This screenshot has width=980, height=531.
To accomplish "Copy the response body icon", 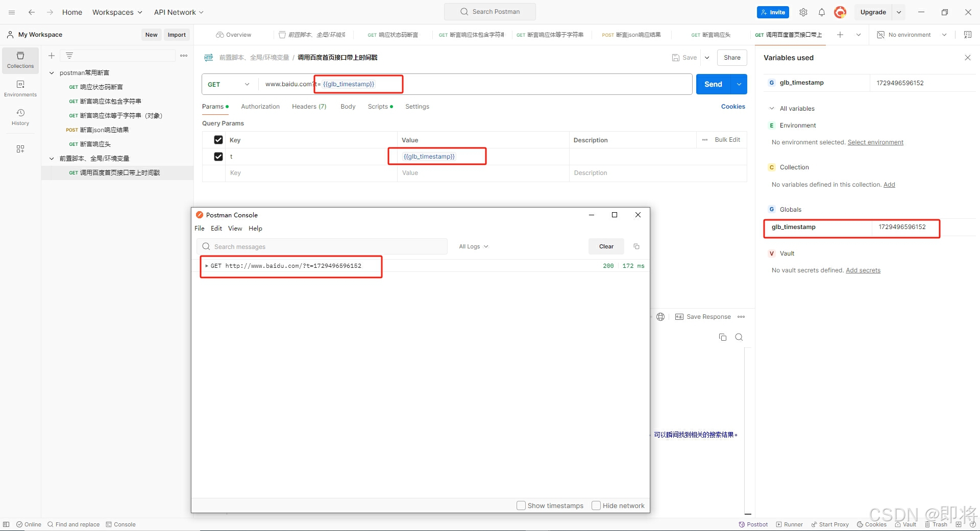I will pyautogui.click(x=723, y=337).
